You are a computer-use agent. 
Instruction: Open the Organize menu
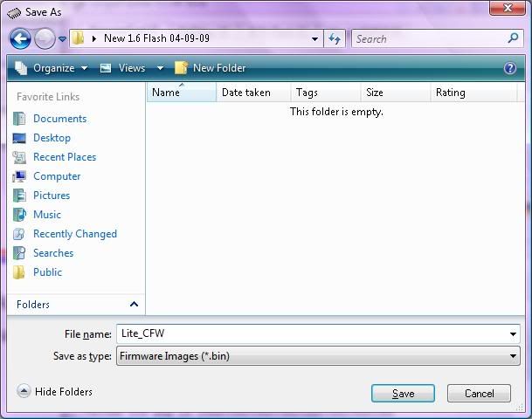coord(52,68)
